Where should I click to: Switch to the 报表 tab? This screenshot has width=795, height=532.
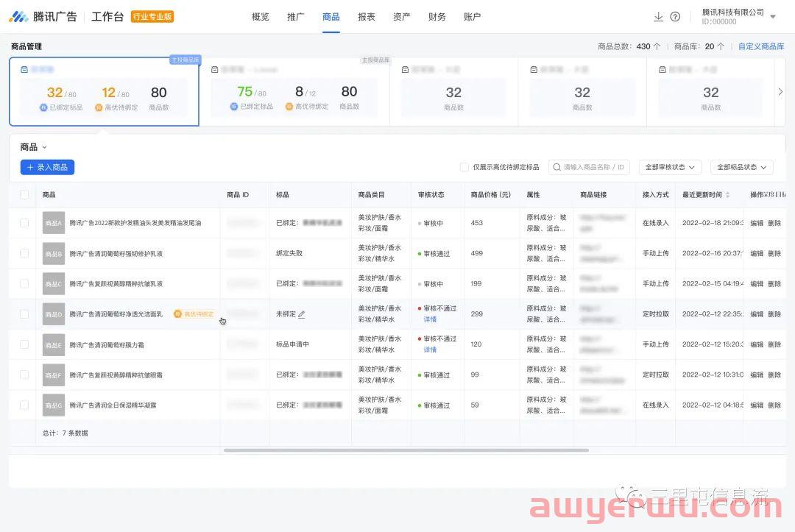point(366,17)
